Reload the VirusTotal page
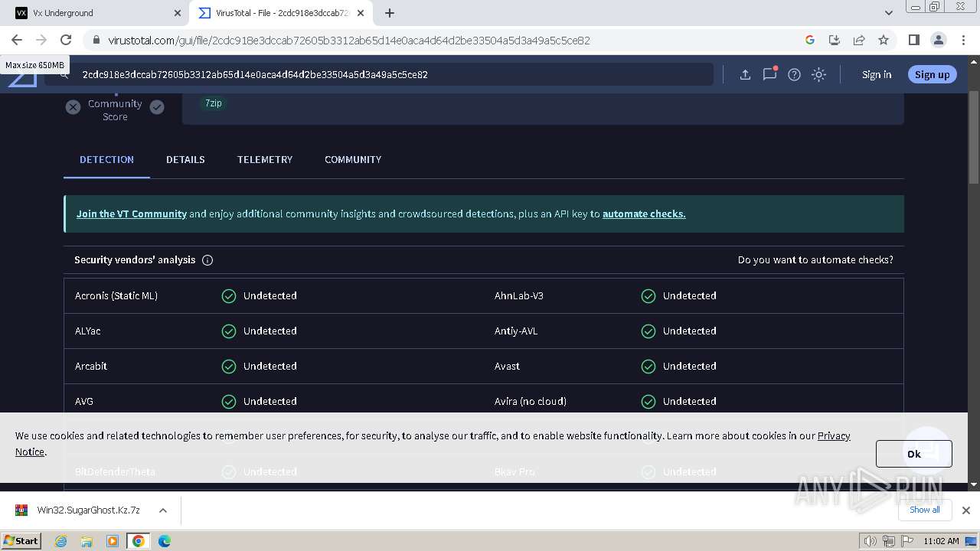 (66, 40)
